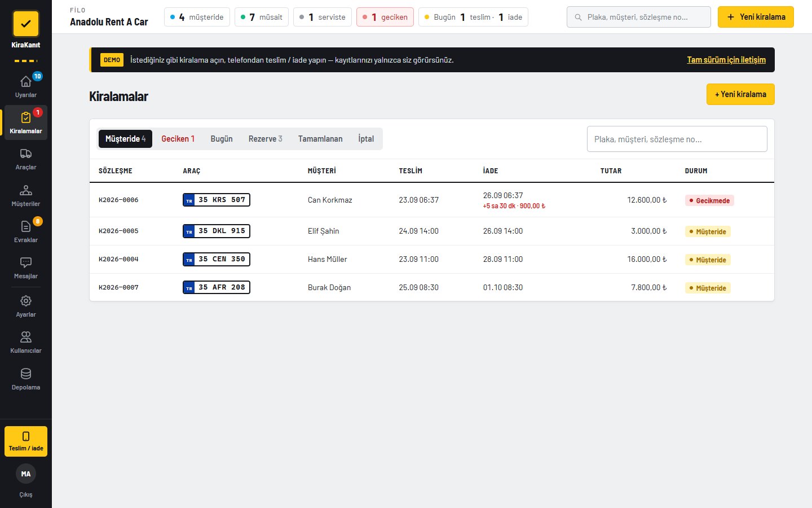Viewport: 812px width, 508px height.
Task: Focus the table's plaka search field
Action: [x=677, y=139]
